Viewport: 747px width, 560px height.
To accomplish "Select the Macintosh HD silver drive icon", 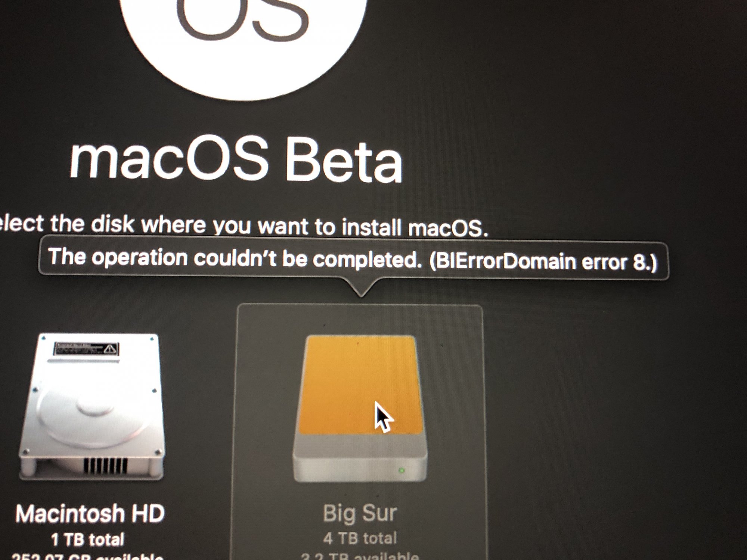I will click(92, 407).
